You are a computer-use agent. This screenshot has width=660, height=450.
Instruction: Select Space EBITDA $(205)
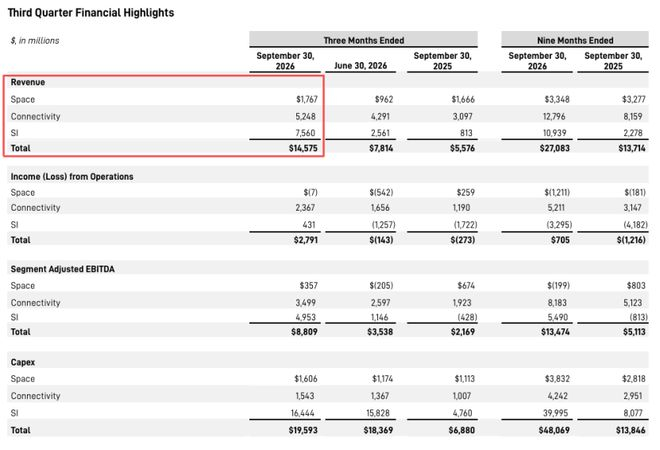(381, 285)
